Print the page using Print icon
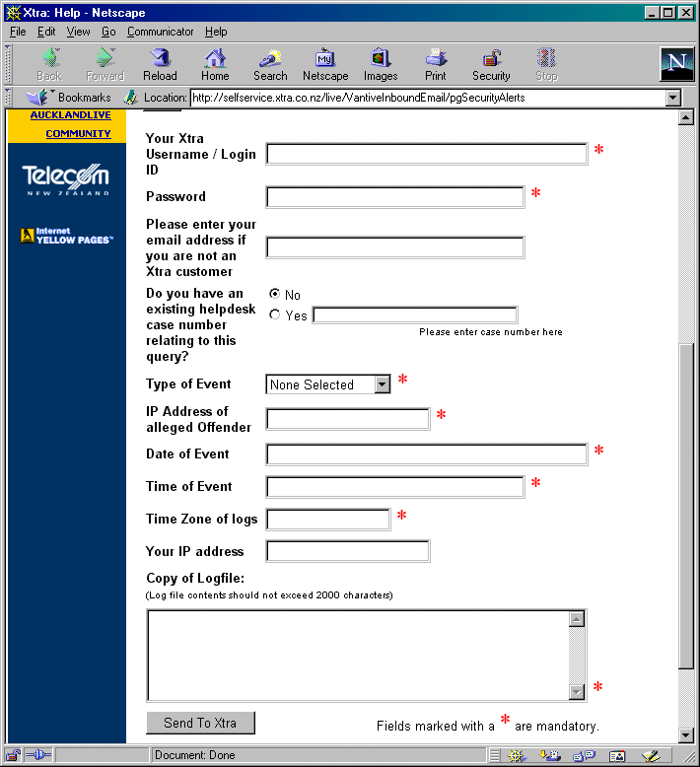This screenshot has height=767, width=700. (436, 64)
